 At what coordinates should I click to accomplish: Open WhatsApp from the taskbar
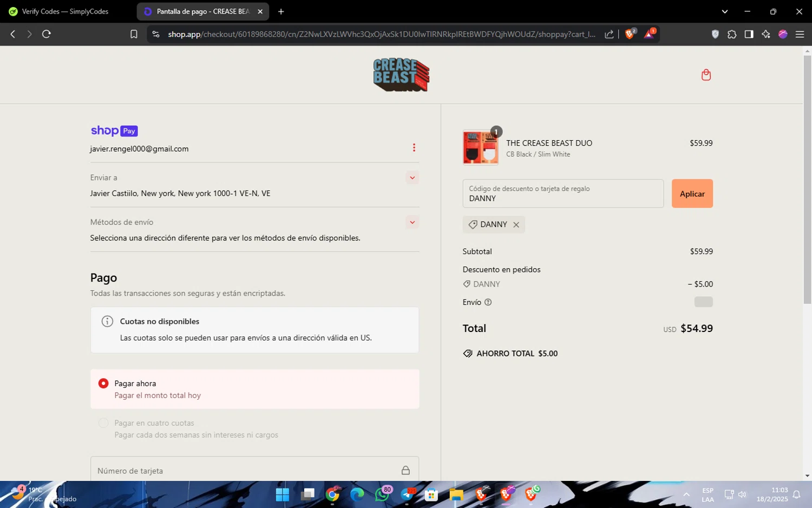(383, 494)
